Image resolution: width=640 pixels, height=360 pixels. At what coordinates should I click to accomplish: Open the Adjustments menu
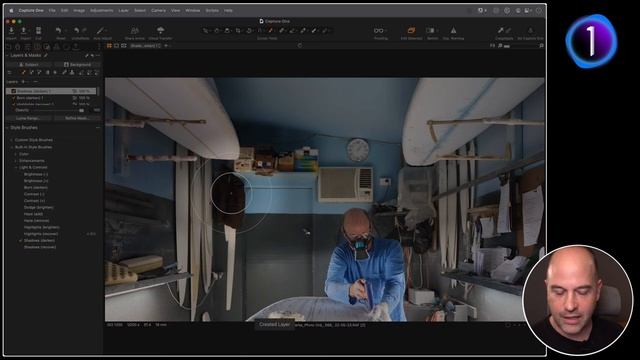coord(102,10)
